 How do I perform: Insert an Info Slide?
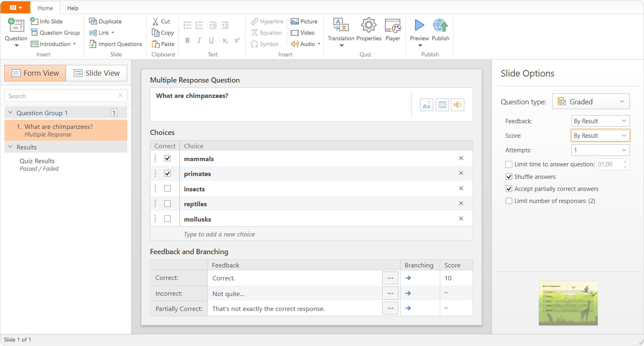click(47, 21)
